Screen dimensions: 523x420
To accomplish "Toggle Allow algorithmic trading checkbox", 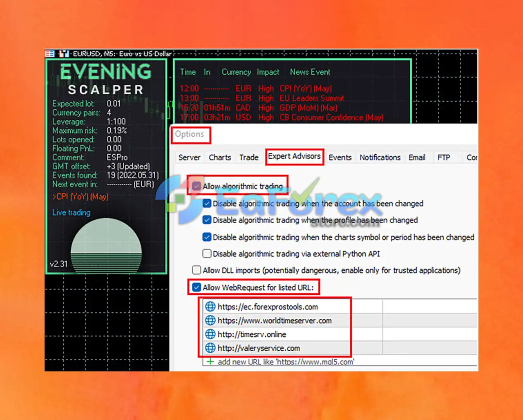I will coord(197,186).
